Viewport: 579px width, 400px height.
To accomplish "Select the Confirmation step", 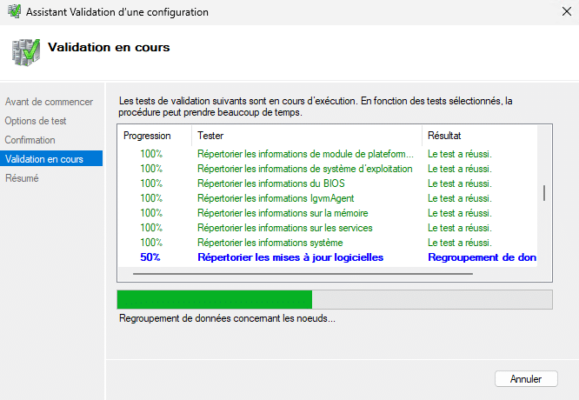I will 30,140.
